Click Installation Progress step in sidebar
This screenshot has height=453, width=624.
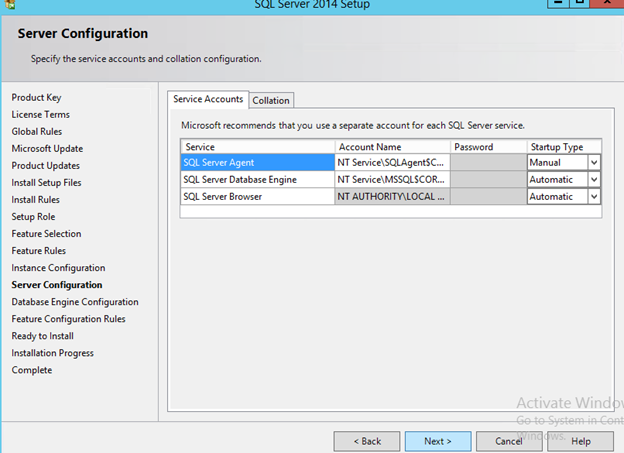[53, 353]
